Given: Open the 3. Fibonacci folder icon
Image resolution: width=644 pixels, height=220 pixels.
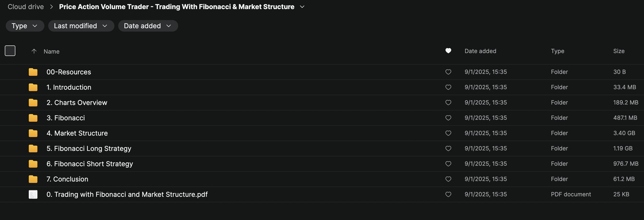Looking at the screenshot, I should 33,118.
